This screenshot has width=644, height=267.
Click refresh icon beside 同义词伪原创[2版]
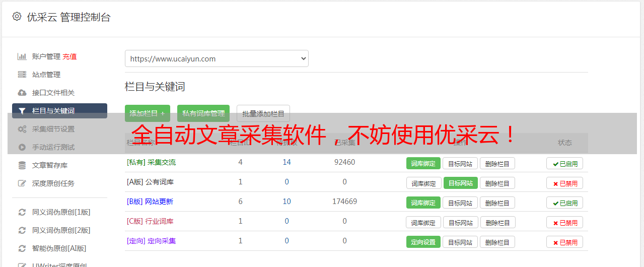(22, 230)
